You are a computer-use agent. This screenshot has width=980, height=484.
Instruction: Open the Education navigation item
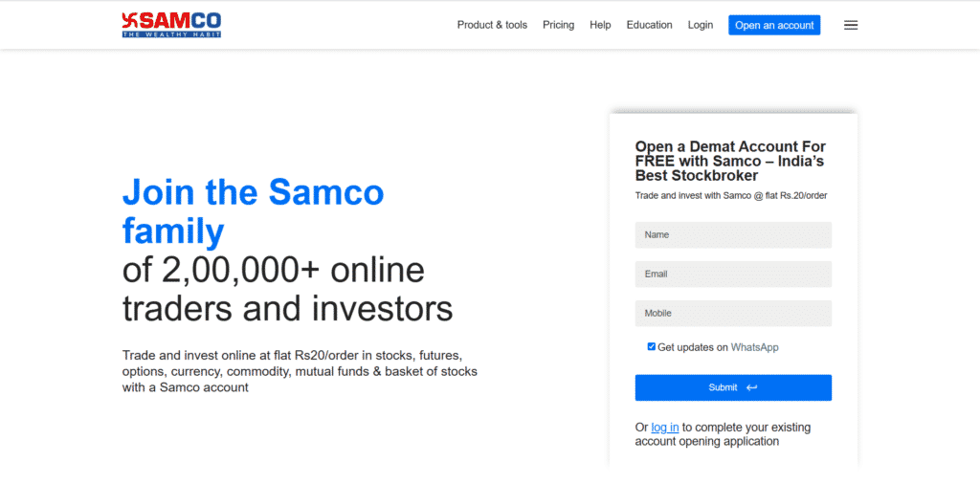[x=649, y=25]
